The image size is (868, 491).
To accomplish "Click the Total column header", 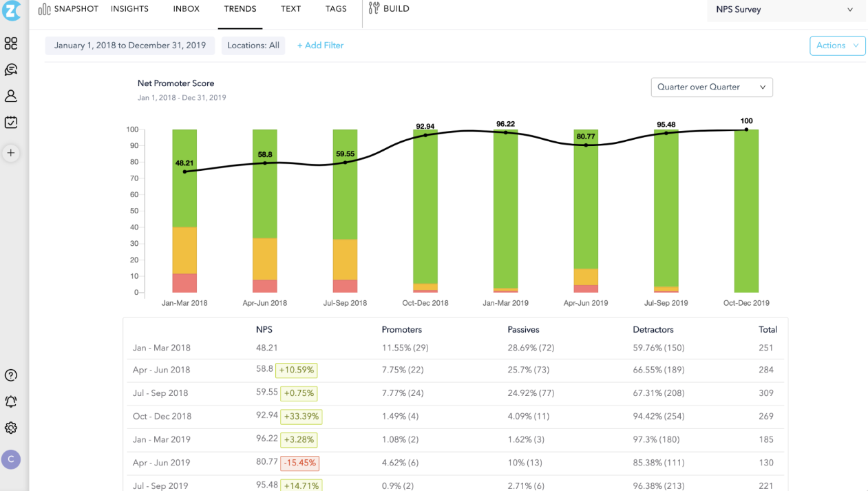I will tap(768, 330).
